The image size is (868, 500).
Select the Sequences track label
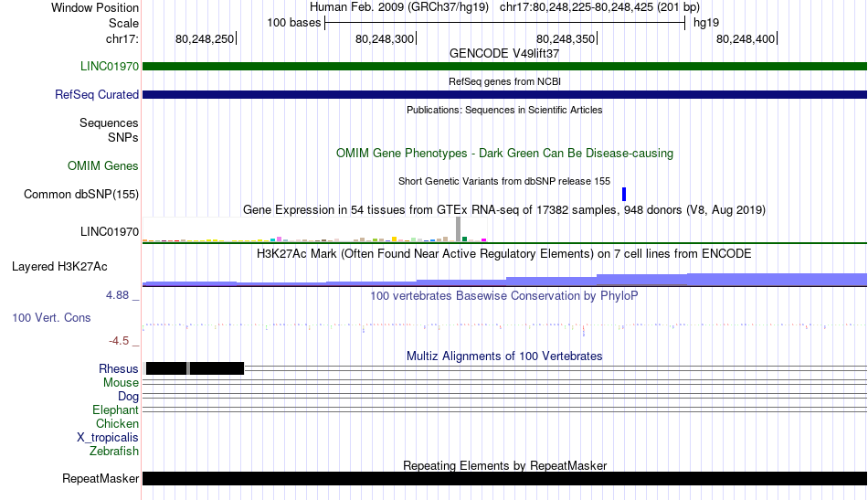[x=109, y=122]
